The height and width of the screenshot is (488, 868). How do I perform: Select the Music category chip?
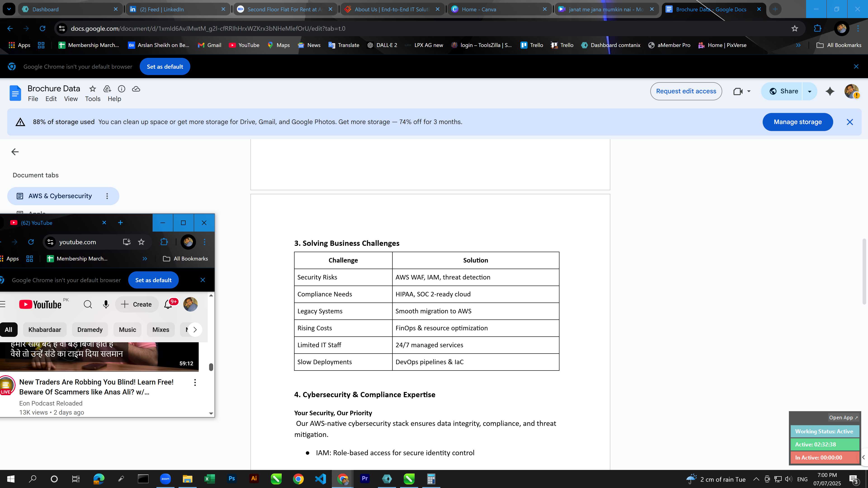pyautogui.click(x=127, y=330)
